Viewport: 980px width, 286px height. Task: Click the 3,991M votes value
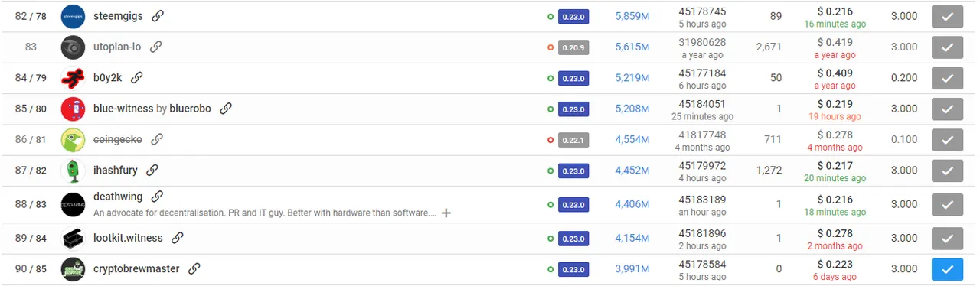point(632,268)
